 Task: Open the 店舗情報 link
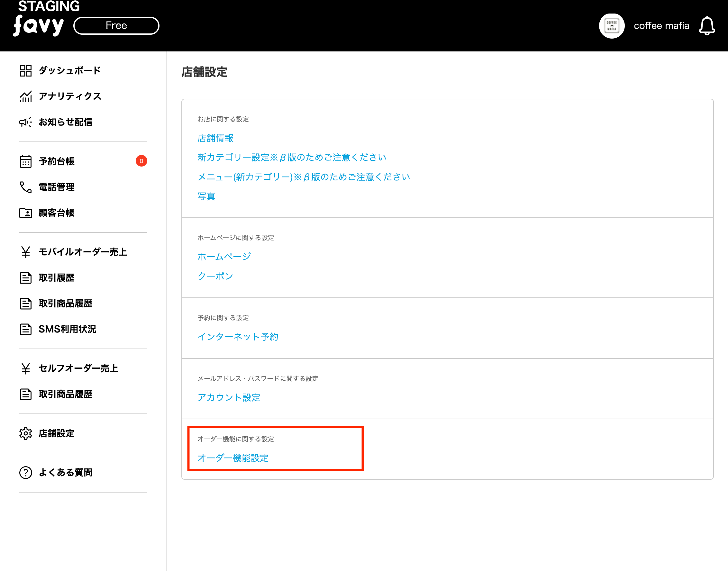pos(215,138)
